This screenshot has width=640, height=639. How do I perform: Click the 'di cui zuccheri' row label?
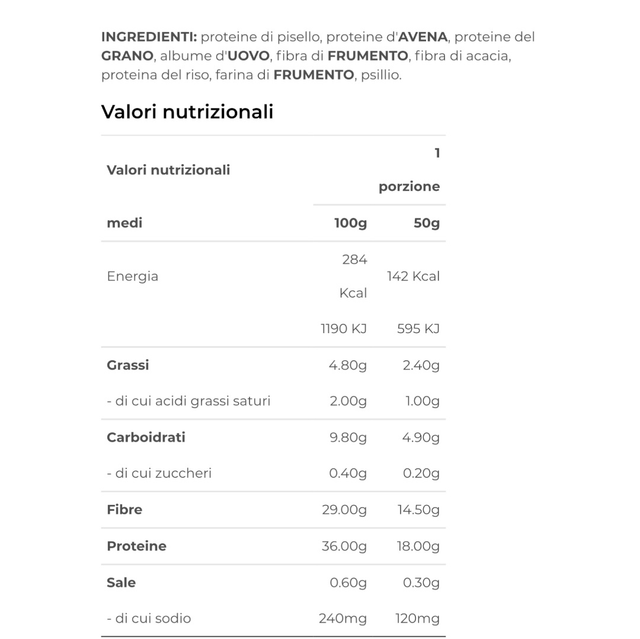click(159, 473)
